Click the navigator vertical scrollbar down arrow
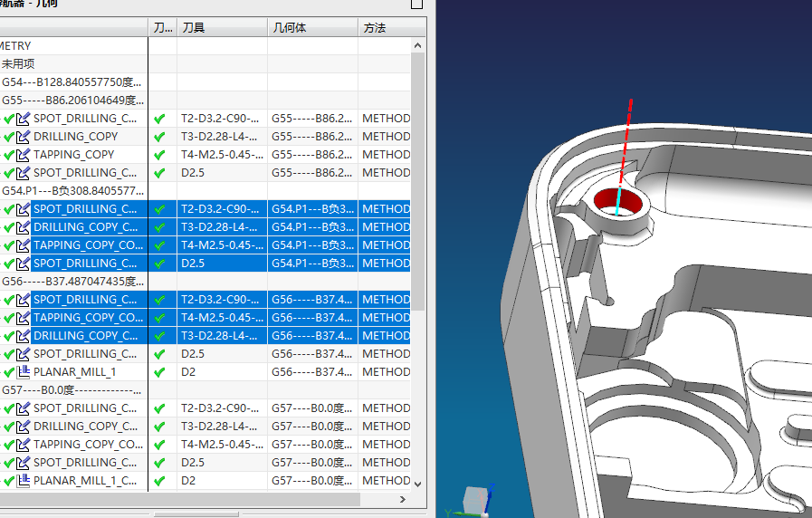This screenshot has height=518, width=812. pos(418,484)
